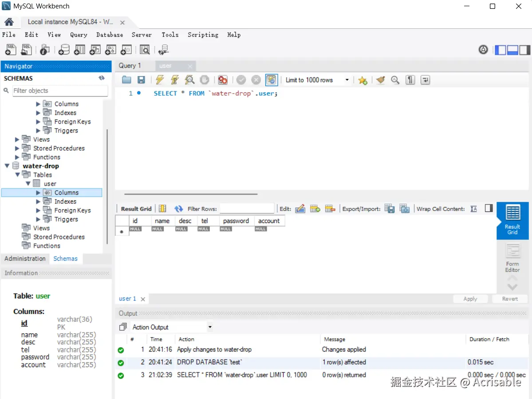This screenshot has width=532, height=399.
Task: Toggle the bottom output panel
Action: 512,50
